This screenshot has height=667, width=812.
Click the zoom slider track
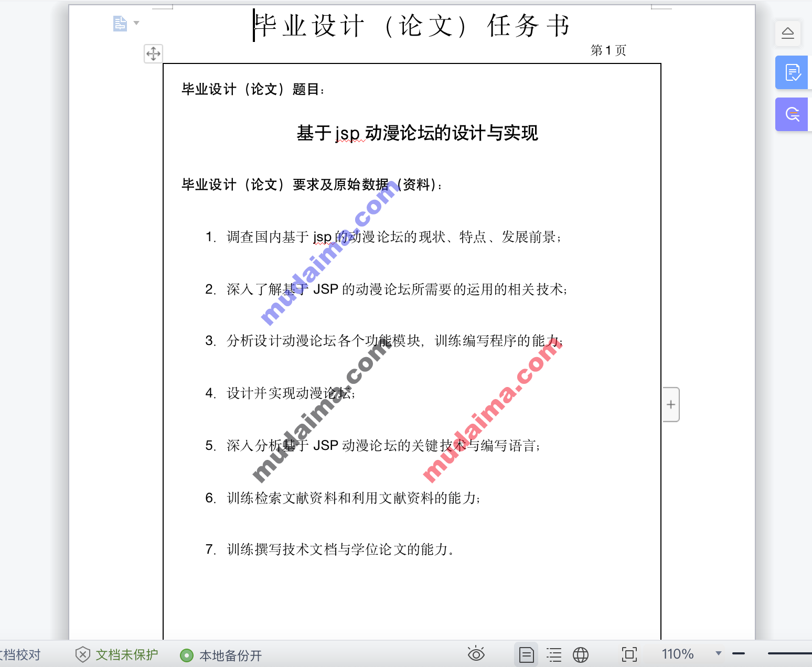(789, 653)
